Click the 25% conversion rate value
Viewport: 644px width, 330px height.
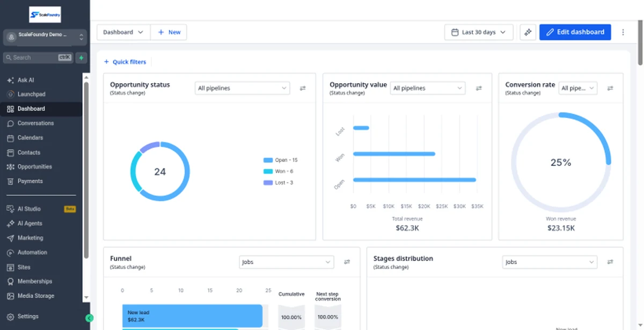click(x=561, y=162)
